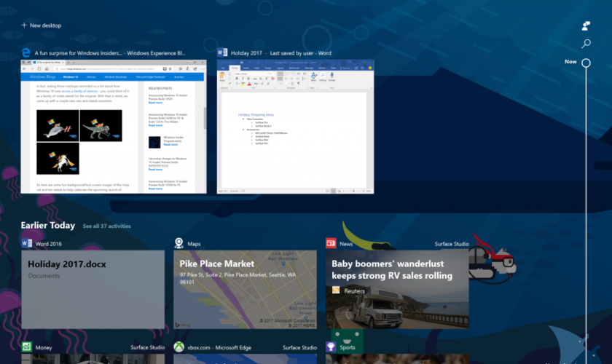The height and width of the screenshot is (364, 612).
Task: Select the Windows Experience Blog Edge window thumbnail
Action: [x=113, y=126]
